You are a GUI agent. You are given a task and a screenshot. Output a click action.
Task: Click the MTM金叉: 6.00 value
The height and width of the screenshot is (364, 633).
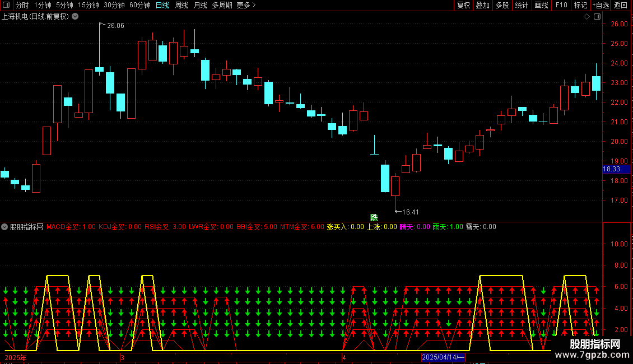click(302, 227)
